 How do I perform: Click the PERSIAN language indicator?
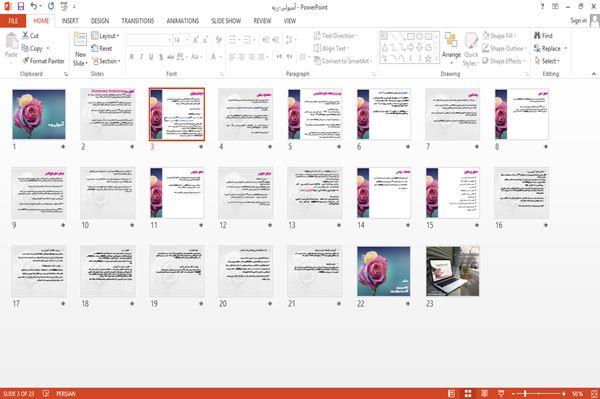tap(66, 393)
